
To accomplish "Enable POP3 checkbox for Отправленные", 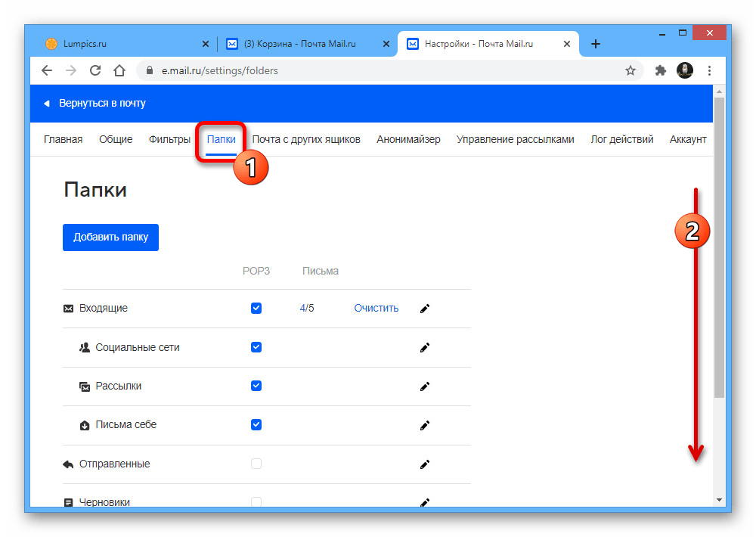I will (256, 464).
